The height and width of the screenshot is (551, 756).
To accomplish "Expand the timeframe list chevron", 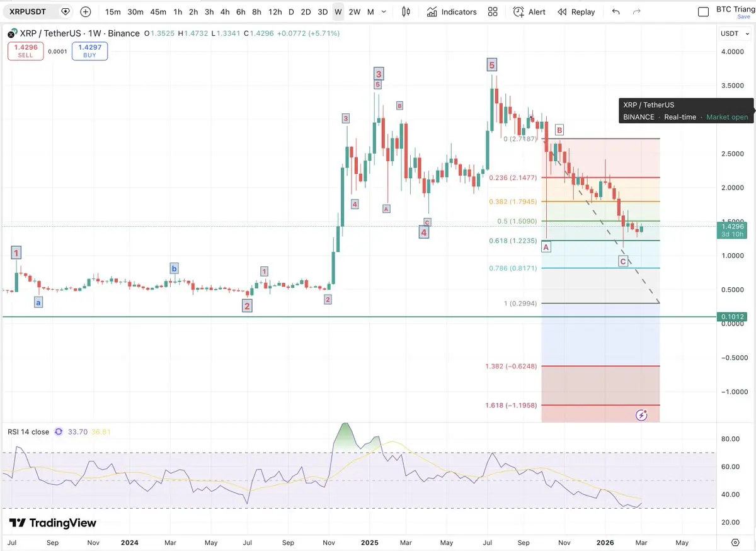I will click(x=385, y=12).
